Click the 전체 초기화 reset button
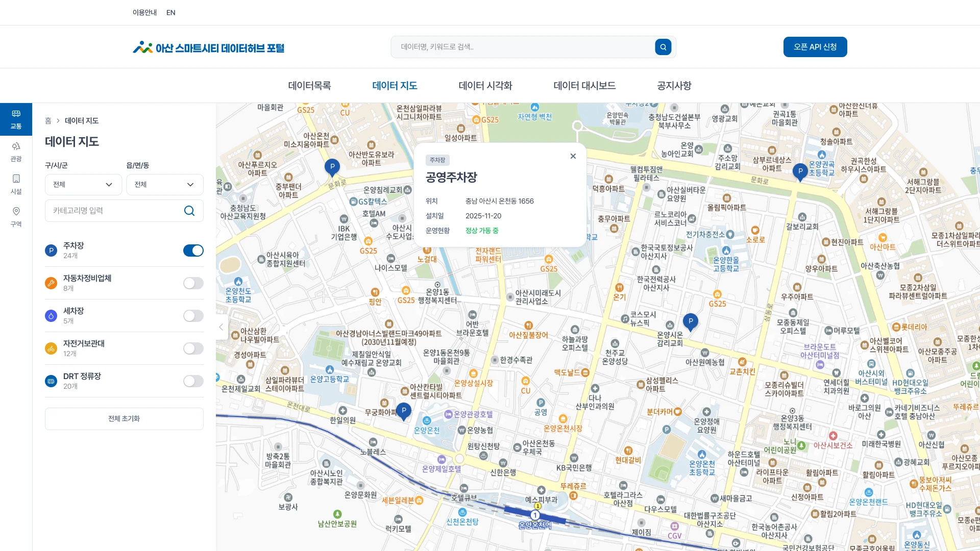 [124, 419]
